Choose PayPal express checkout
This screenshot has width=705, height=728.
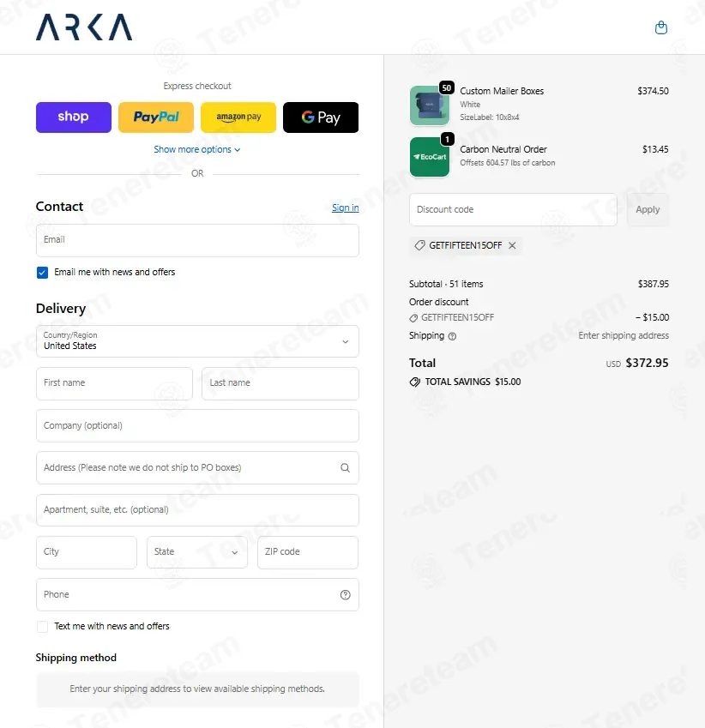(x=156, y=117)
